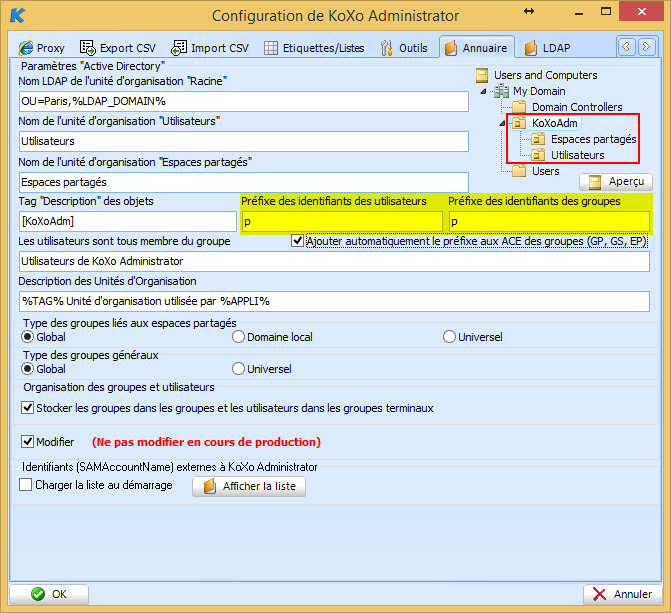The width and height of the screenshot is (671, 613).
Task: Click the green check icon on OK
Action: coord(38,594)
